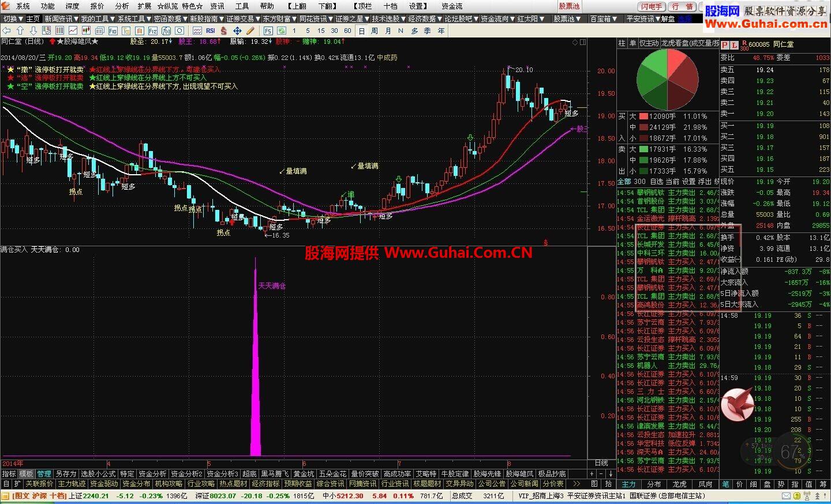831x504 pixels.
Task: Open the line chart icon in toolbar
Action: coord(73,30)
